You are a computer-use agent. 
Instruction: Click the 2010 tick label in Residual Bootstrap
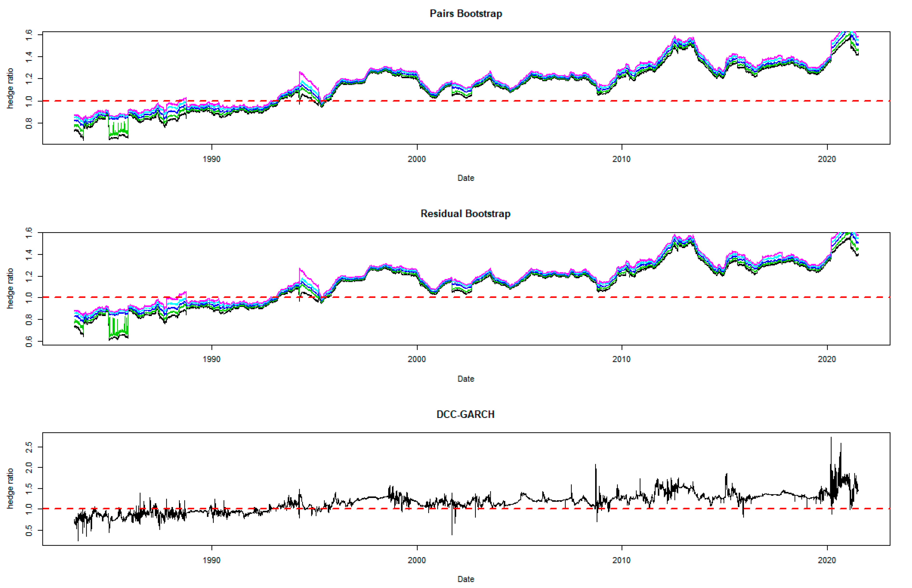pos(621,359)
